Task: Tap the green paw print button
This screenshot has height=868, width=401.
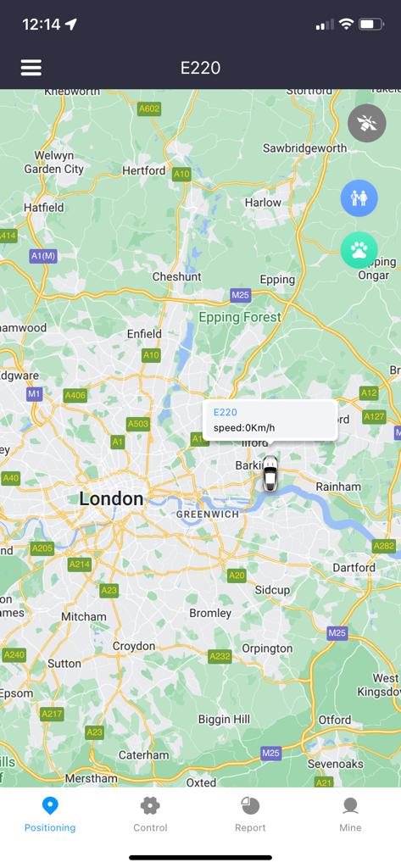Action: point(359,250)
